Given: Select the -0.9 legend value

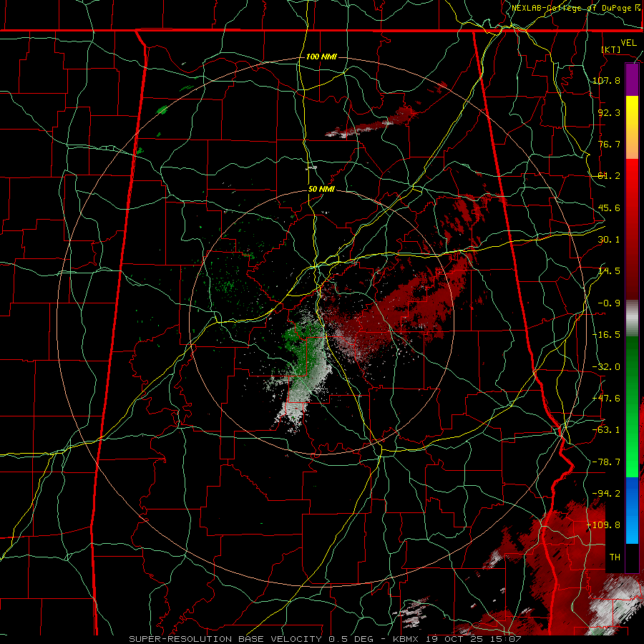Looking at the screenshot, I should (609, 303).
